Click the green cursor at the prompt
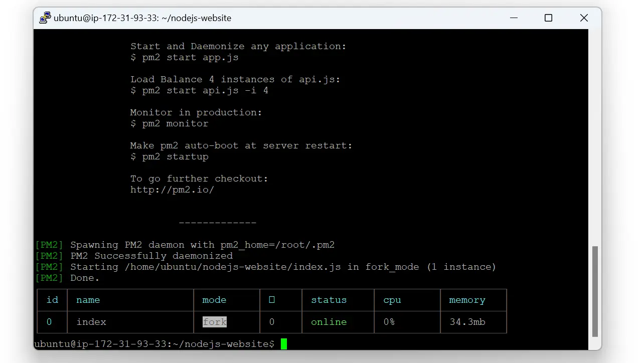The image size is (644, 363). pyautogui.click(x=284, y=344)
